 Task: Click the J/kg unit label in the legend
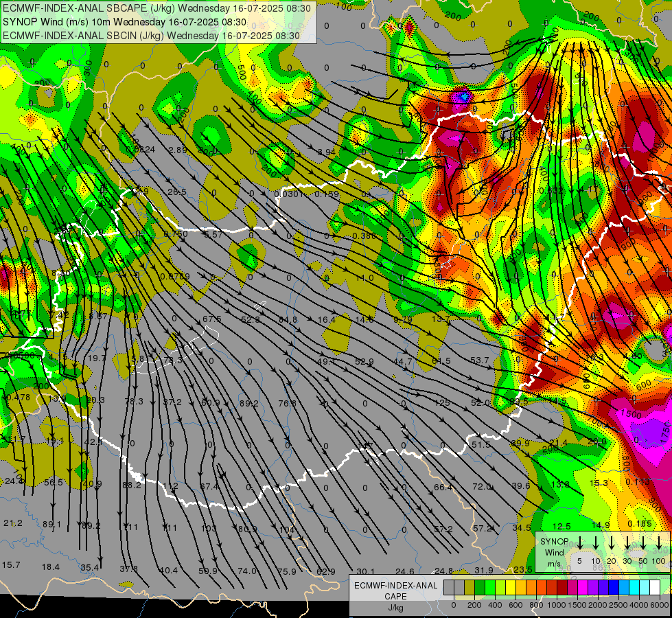395,608
